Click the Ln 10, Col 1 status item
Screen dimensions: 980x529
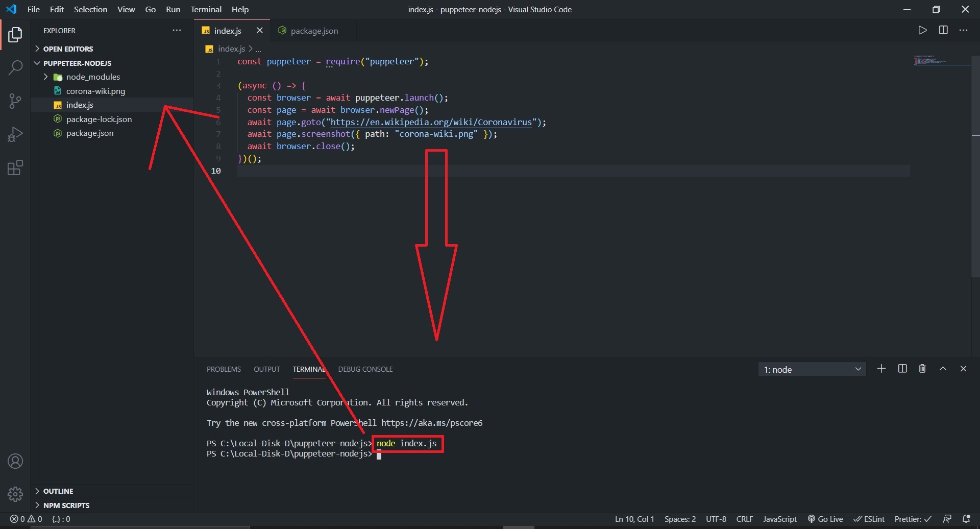[634, 519]
